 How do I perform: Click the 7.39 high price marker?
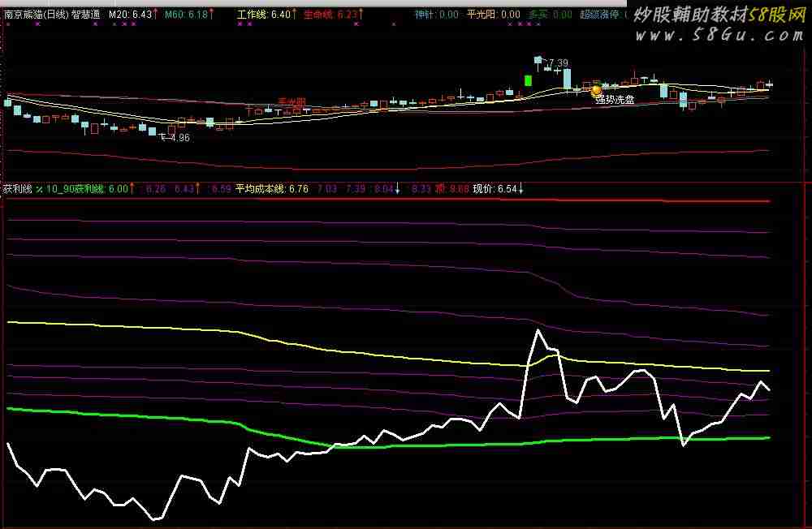559,62
